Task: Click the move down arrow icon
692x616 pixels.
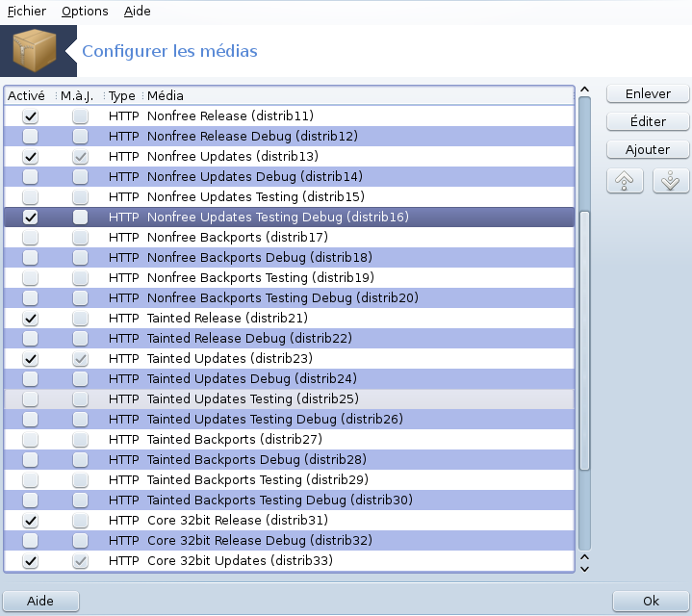Action: point(671,180)
